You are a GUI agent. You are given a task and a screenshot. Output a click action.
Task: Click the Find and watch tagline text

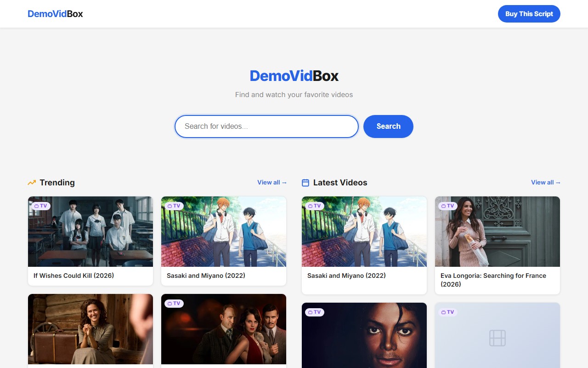[x=294, y=95]
